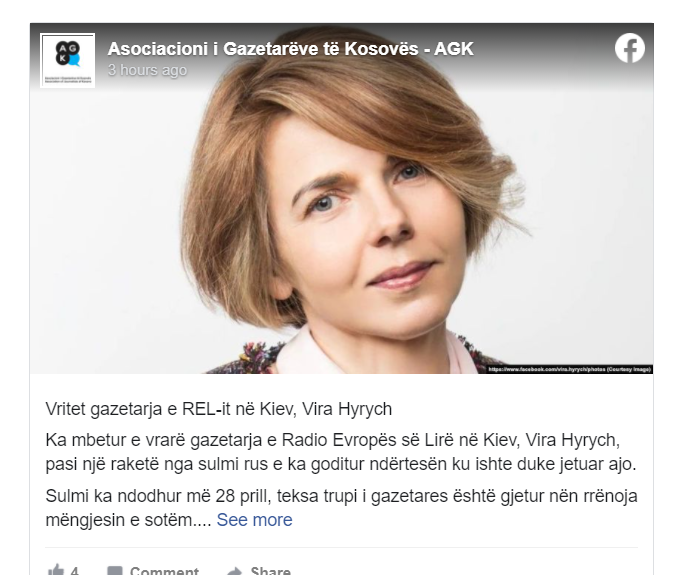Click the like count number 4
This screenshot has width=677, height=575.
[x=74, y=571]
